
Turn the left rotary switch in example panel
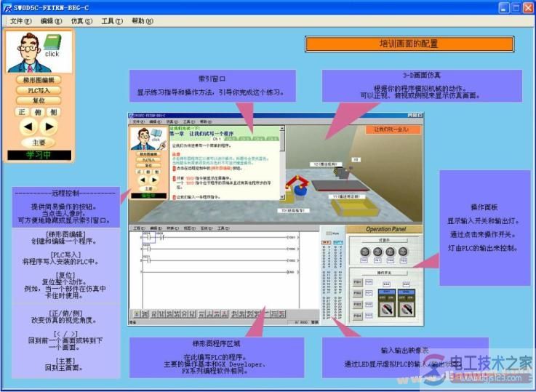(387, 309)
